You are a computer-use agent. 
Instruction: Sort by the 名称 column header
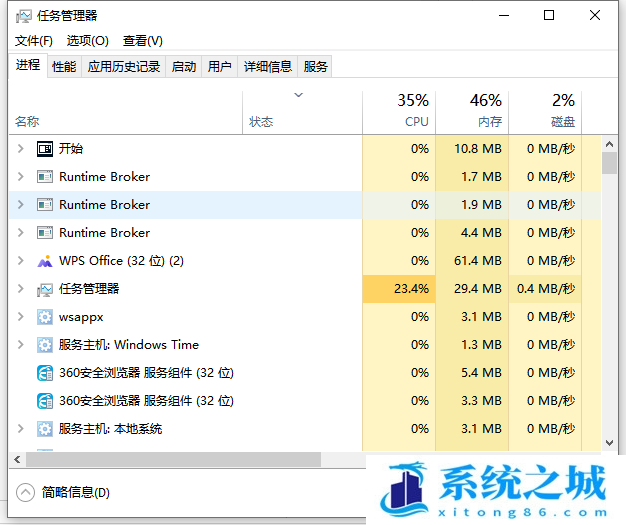click(125, 113)
